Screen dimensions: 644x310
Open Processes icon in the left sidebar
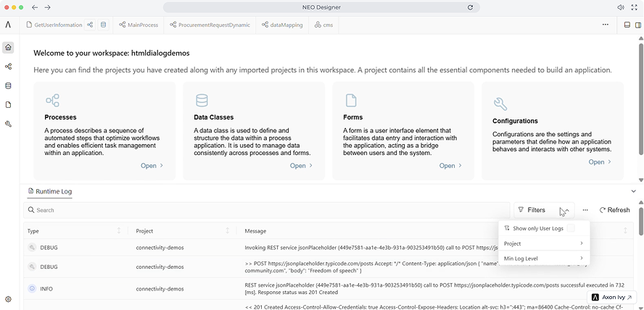click(x=8, y=66)
